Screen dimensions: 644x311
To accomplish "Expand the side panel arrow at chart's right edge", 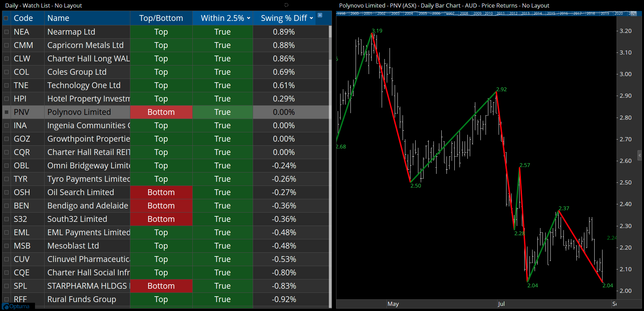I will pyautogui.click(x=640, y=155).
